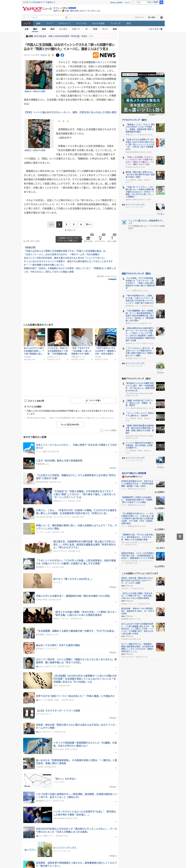The image size is (186, 868).
Task: Open the エキスパート navigation tab
Action: (64, 24)
